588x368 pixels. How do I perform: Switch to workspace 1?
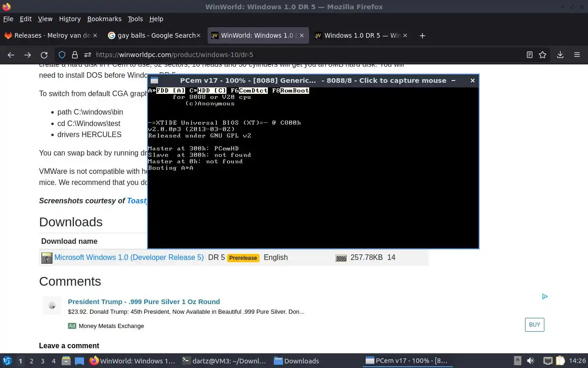tap(20, 361)
